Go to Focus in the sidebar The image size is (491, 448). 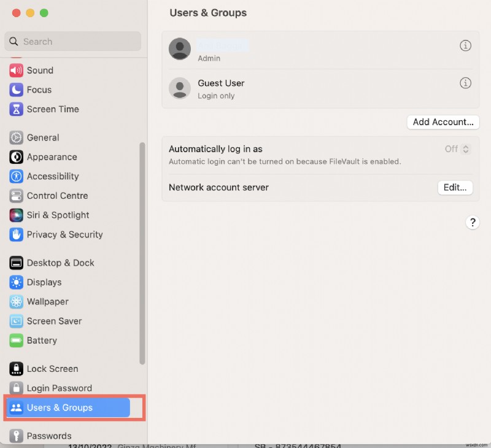[39, 90]
